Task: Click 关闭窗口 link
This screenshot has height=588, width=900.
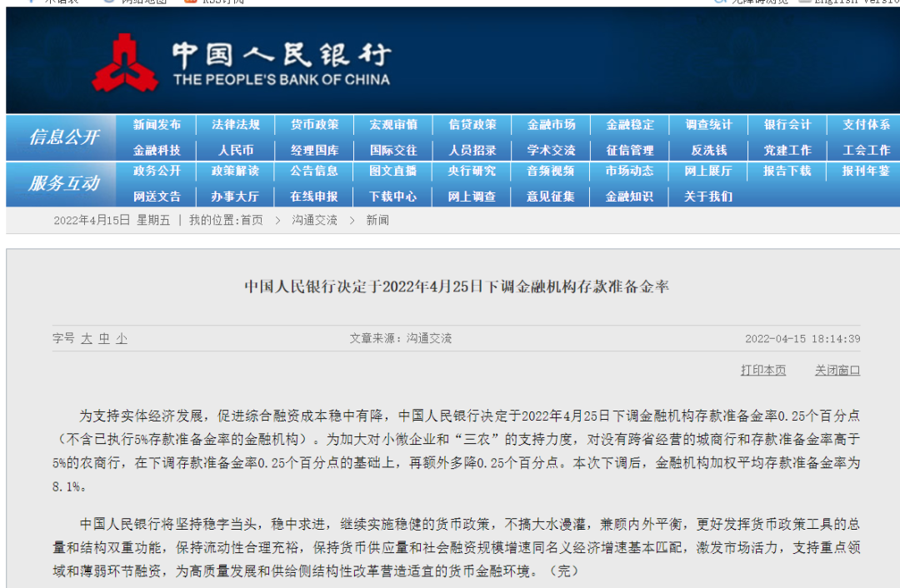Action: click(x=837, y=370)
